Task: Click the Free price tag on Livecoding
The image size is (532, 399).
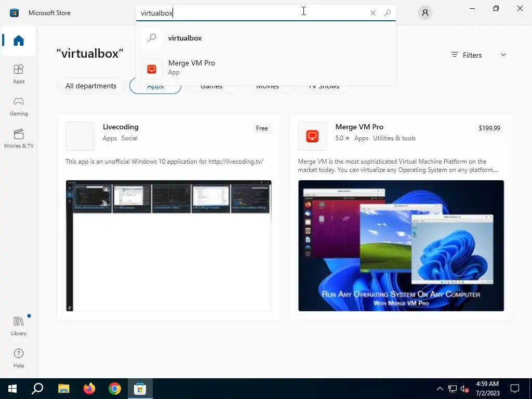Action: pos(262,128)
